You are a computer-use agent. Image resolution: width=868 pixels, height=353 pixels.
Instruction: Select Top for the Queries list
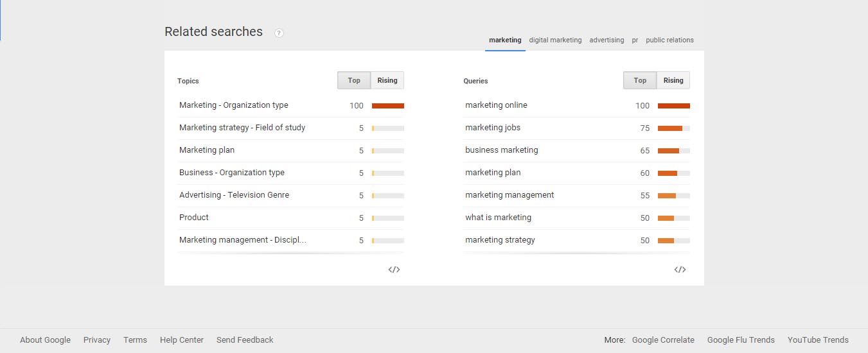(x=640, y=80)
